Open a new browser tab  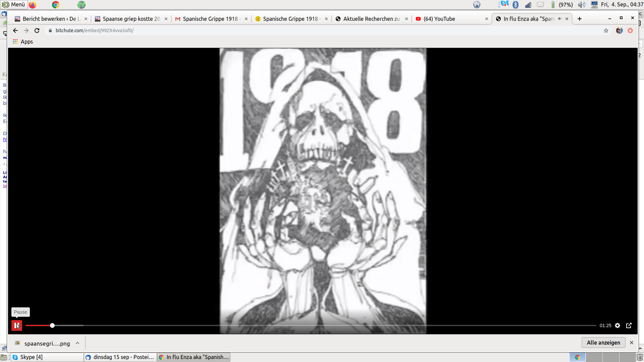click(580, 19)
